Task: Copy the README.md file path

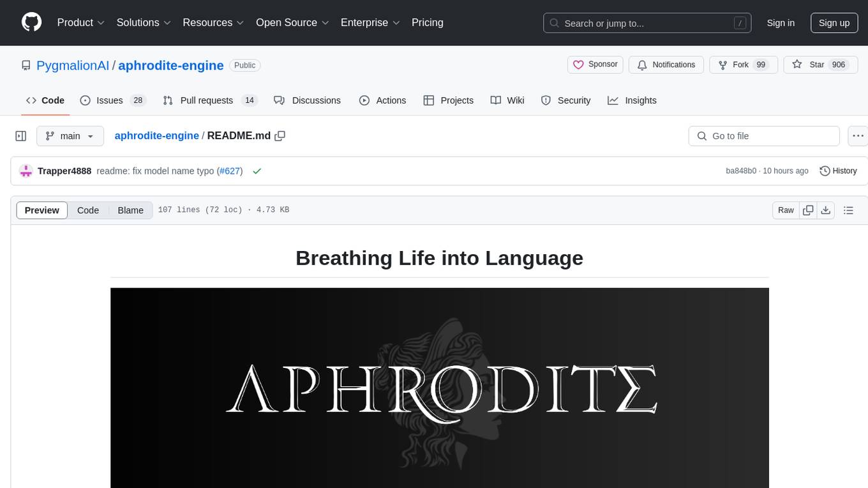Action: [x=280, y=136]
